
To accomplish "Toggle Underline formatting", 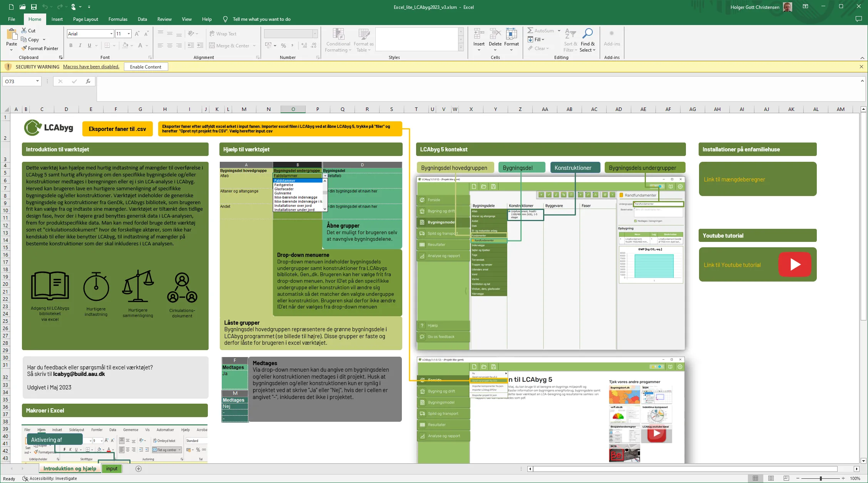I will click(x=89, y=45).
